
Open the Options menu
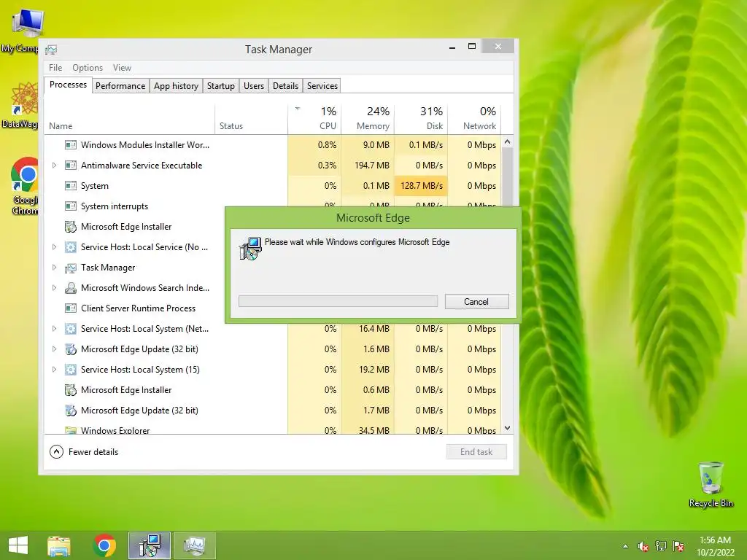coord(88,68)
